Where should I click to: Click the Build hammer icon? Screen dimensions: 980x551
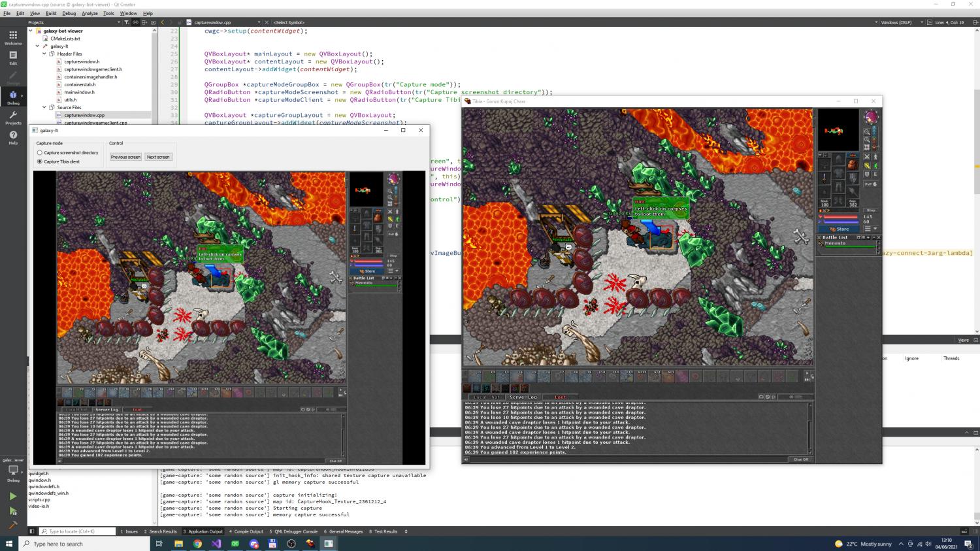12,525
